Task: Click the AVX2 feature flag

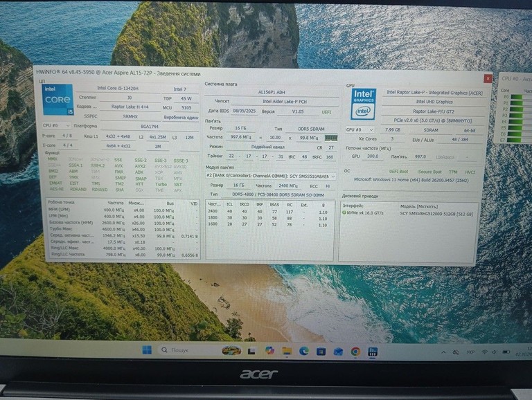Action: (x=140, y=166)
